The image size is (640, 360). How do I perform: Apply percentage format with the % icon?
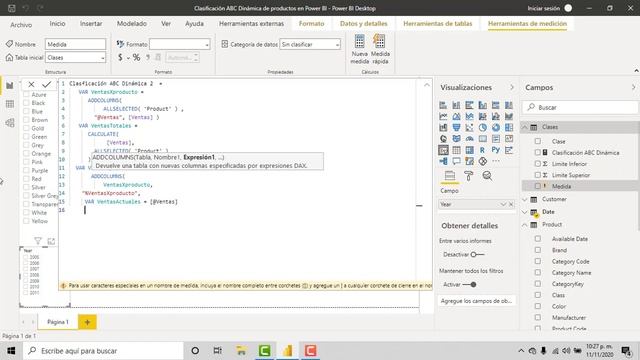(136, 58)
